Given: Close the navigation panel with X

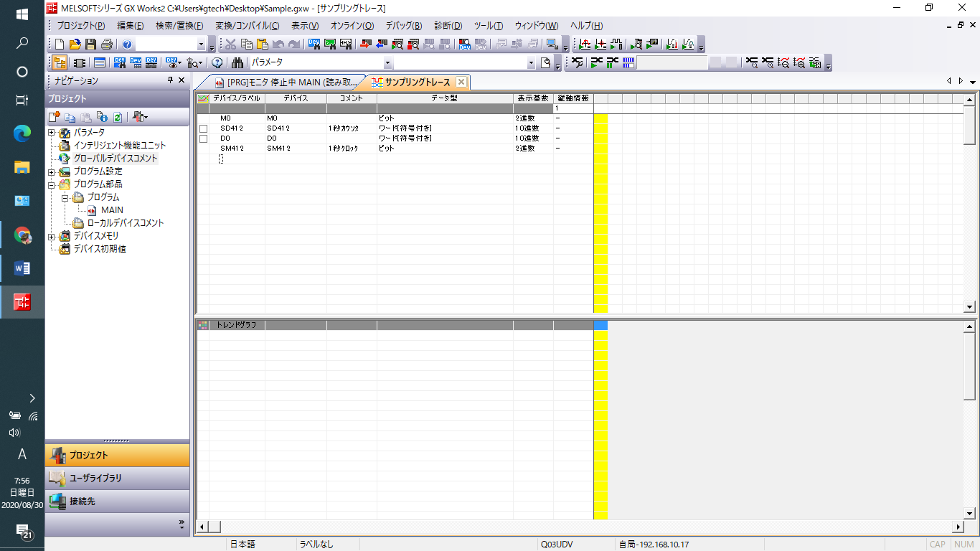Looking at the screenshot, I should 182,80.
